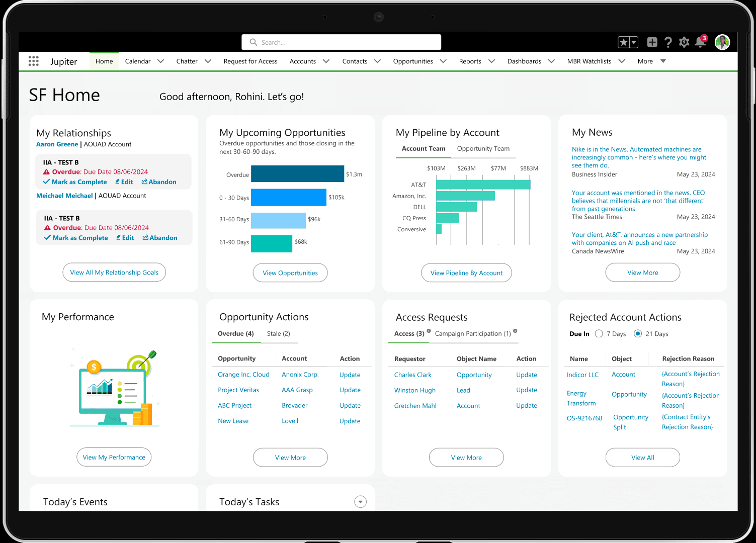Expand the Contacts nav dropdown chevron
This screenshot has width=756, height=543.
pyautogui.click(x=377, y=61)
